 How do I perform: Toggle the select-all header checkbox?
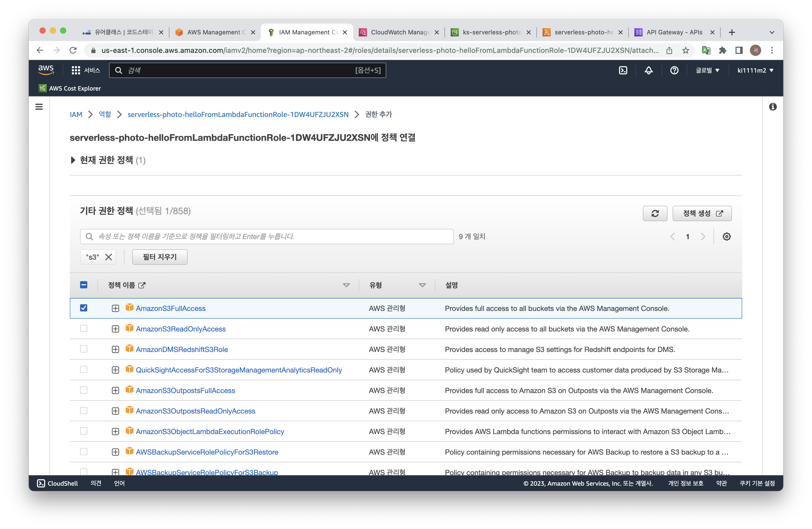coord(84,285)
